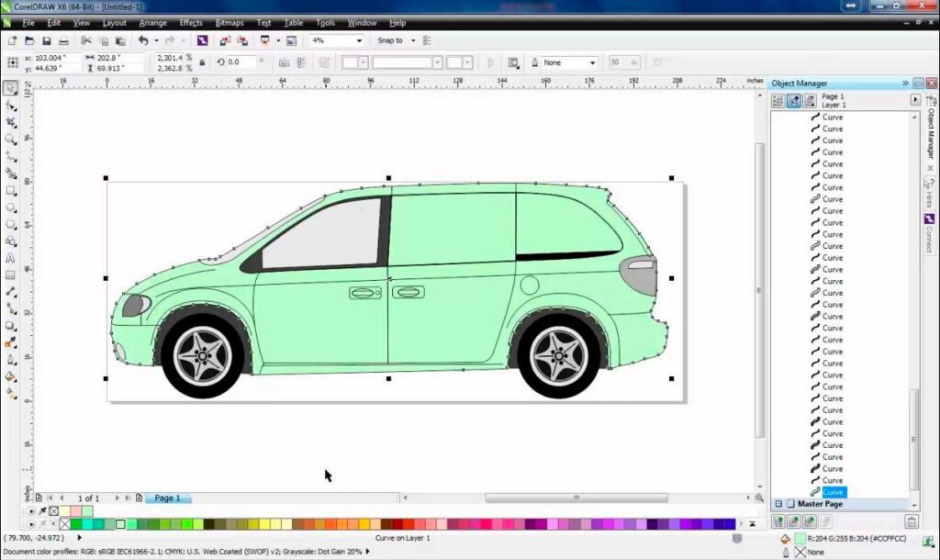Select the Rectangle tool in the toolbox

(x=10, y=190)
